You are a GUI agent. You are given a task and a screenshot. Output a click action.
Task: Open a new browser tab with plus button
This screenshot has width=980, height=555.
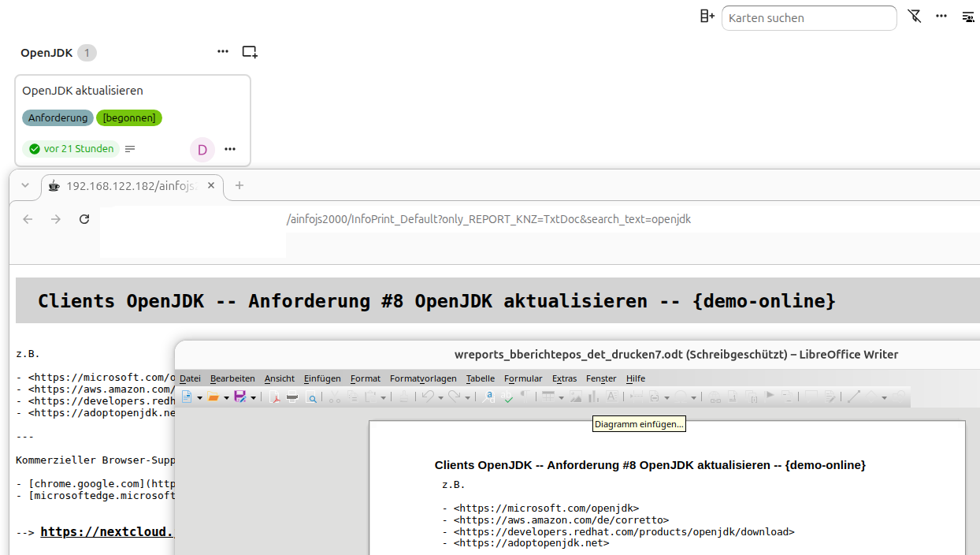point(239,186)
